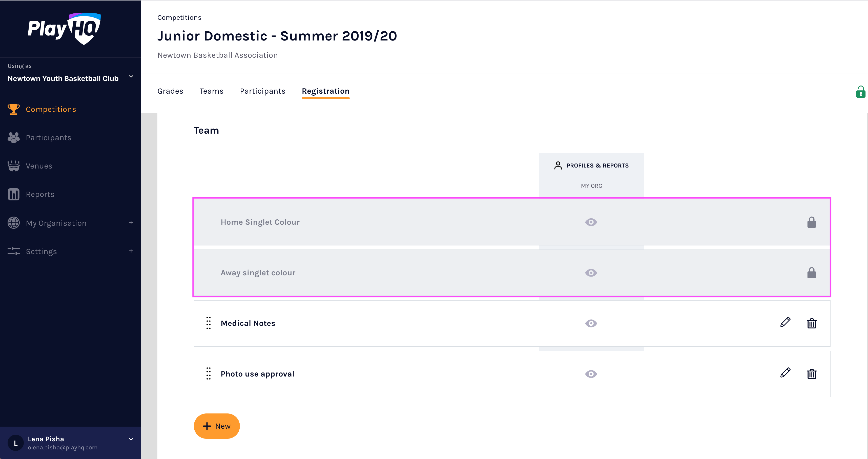The width and height of the screenshot is (868, 459).
Task: Click the PlayHQ logo
Action: pyautogui.click(x=64, y=29)
